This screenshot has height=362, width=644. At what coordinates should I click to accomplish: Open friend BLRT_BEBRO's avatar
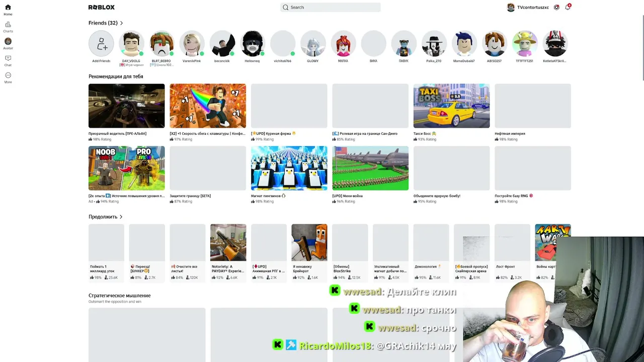tap(162, 44)
